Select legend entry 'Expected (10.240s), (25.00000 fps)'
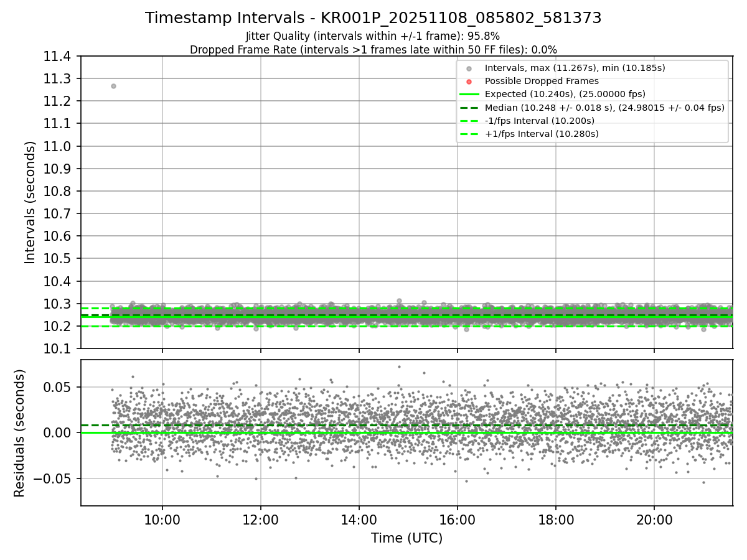The image size is (747, 560). tap(565, 94)
